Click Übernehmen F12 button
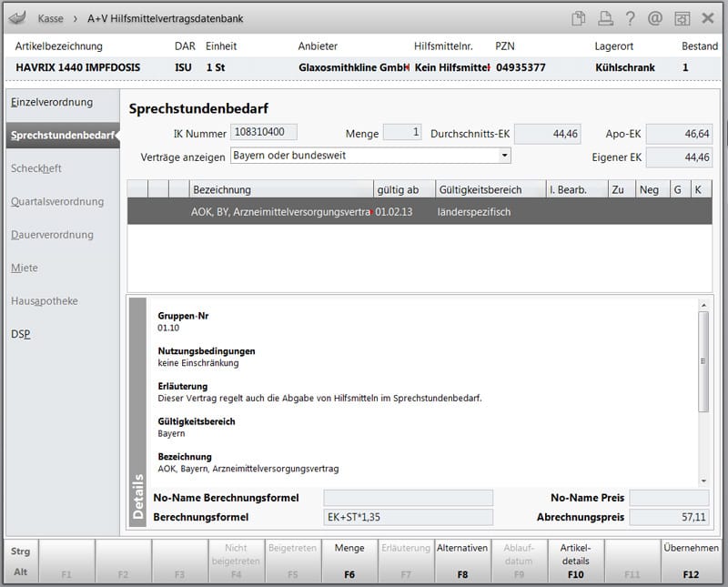This screenshot has width=728, height=587. point(691,561)
